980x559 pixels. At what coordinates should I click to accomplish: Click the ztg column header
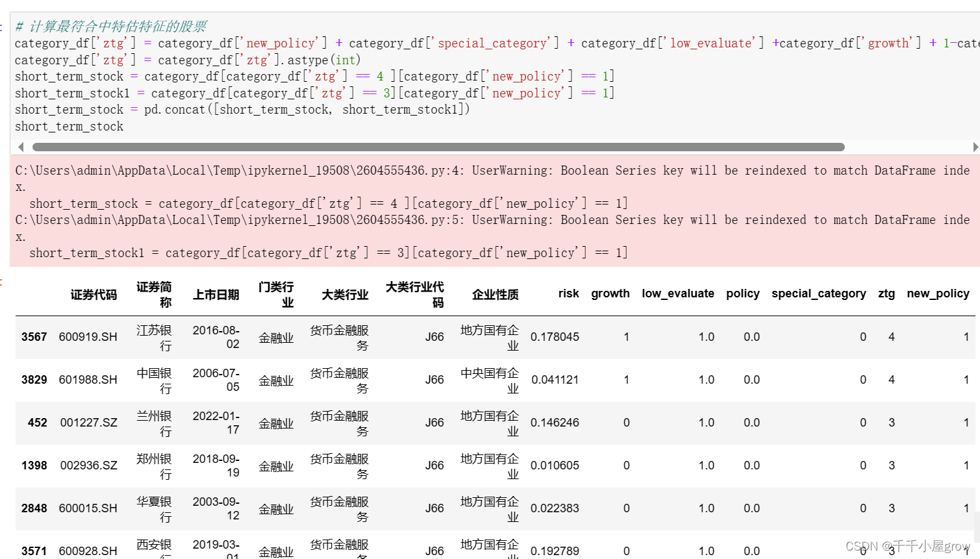point(886,293)
